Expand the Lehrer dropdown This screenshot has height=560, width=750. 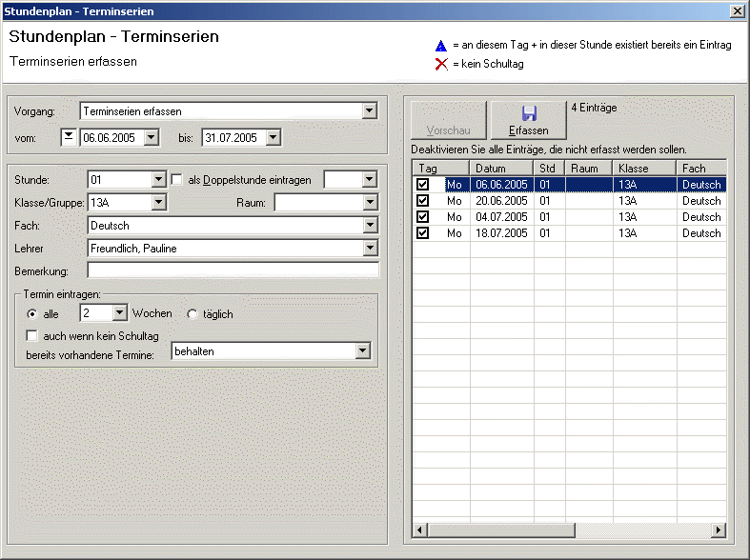tap(370, 248)
